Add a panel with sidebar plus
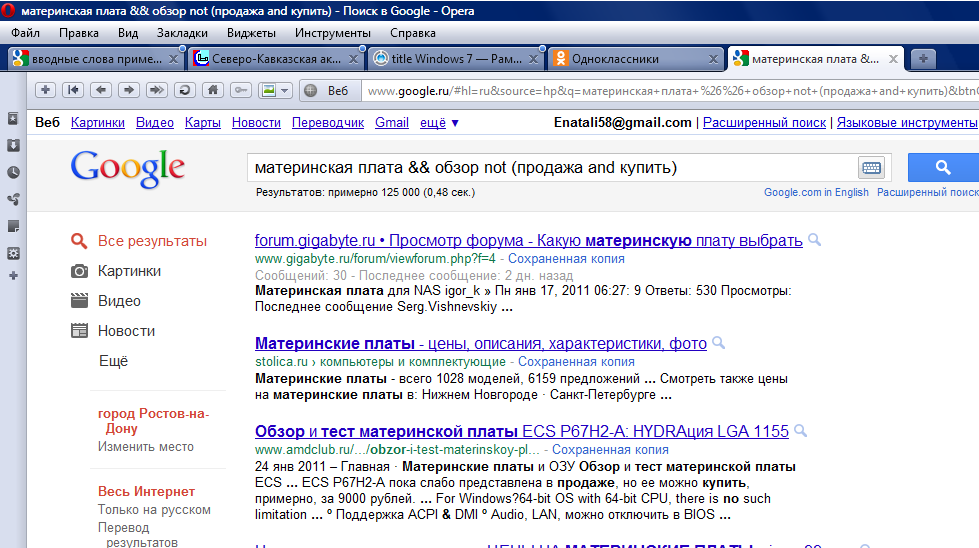Image resolution: width=979 pixels, height=548 pixels. (13, 276)
